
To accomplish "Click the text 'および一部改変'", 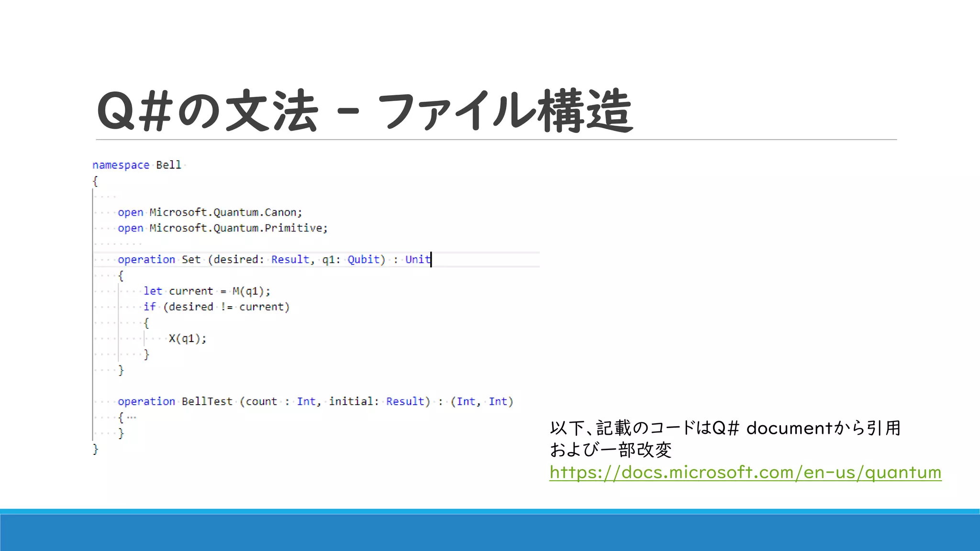I will tap(611, 450).
